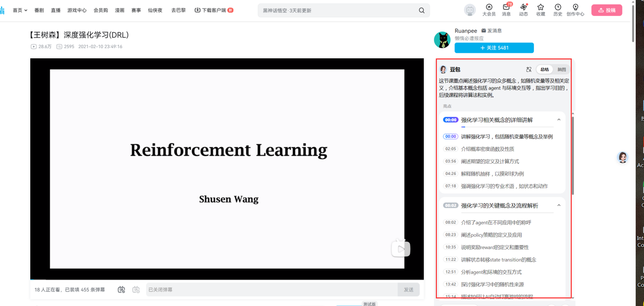Click 下载客户端 download link
This screenshot has width=644, height=306.
tap(214, 10)
